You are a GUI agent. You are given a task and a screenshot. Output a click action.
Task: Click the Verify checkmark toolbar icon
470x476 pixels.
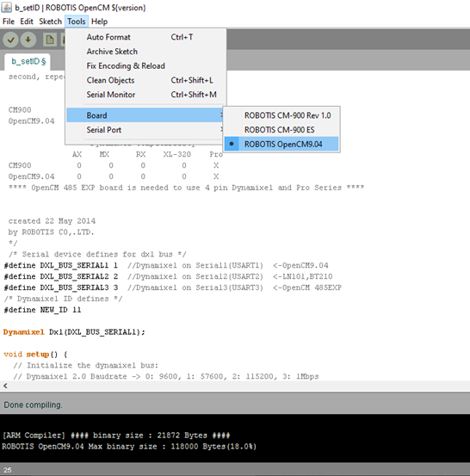click(x=11, y=40)
